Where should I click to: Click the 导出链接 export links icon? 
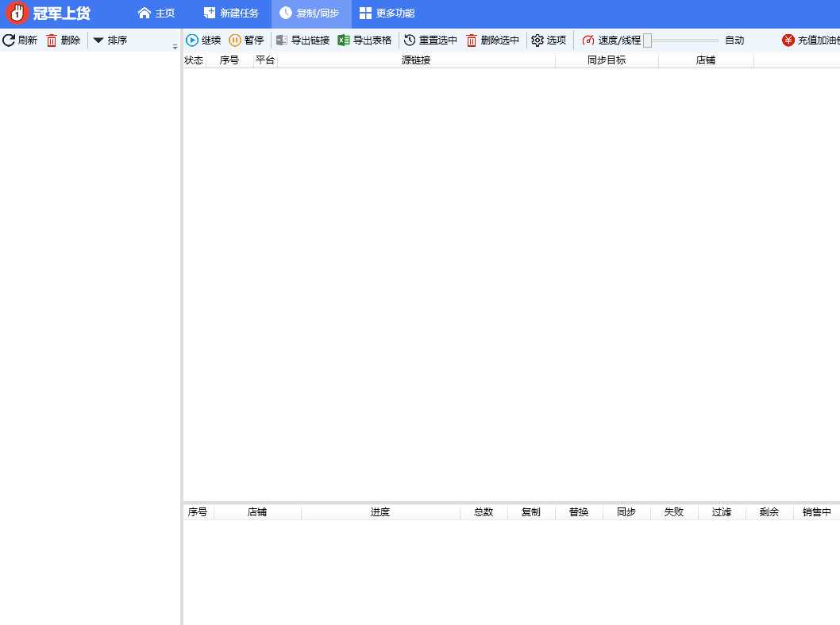pos(282,41)
